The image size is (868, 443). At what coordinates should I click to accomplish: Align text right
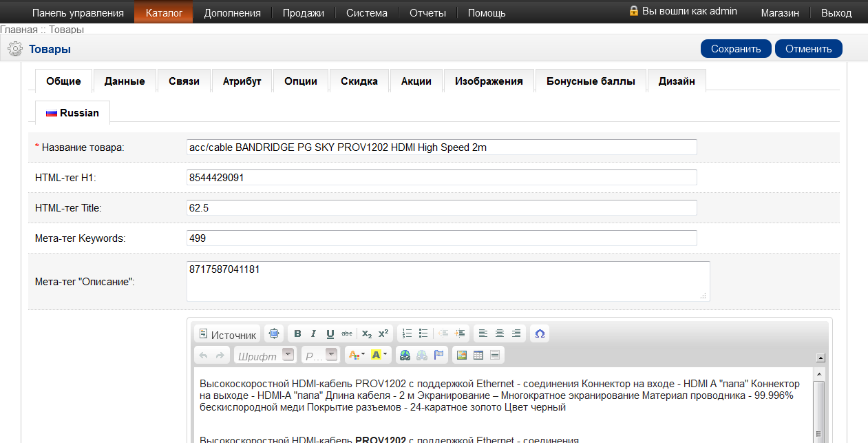(516, 333)
